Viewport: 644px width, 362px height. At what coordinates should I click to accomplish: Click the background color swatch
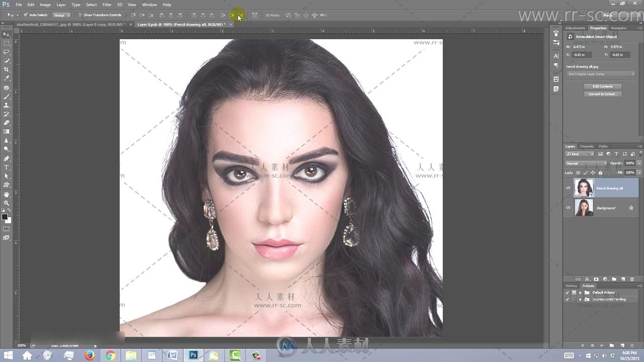tap(9, 221)
